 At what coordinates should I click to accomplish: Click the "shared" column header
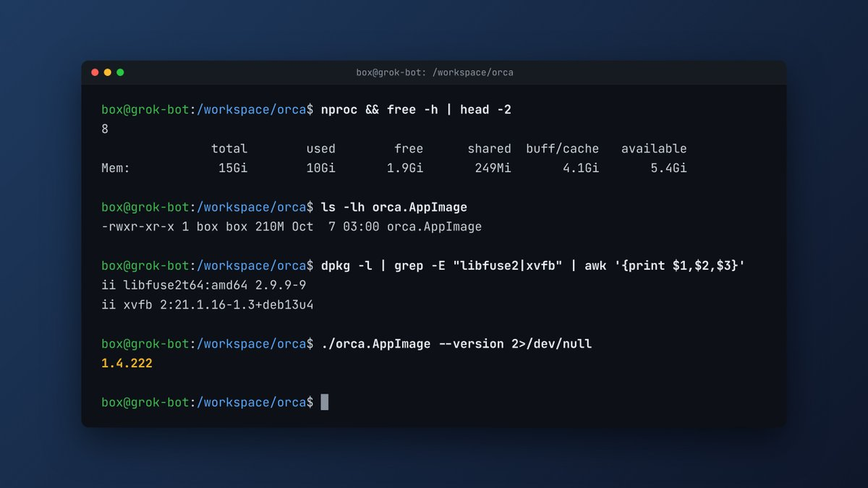489,149
